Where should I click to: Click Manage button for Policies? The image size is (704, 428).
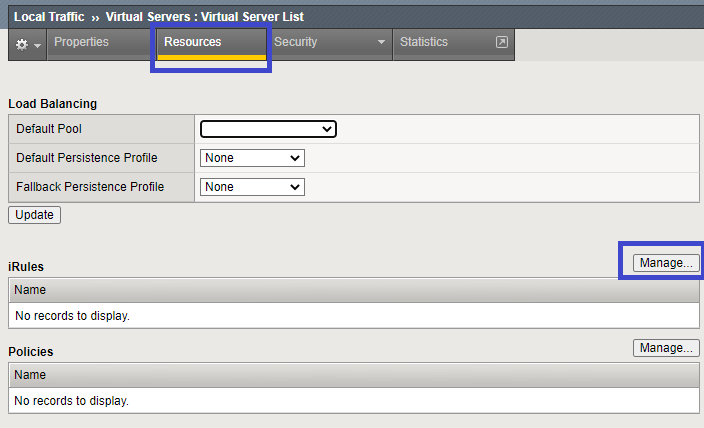665,348
